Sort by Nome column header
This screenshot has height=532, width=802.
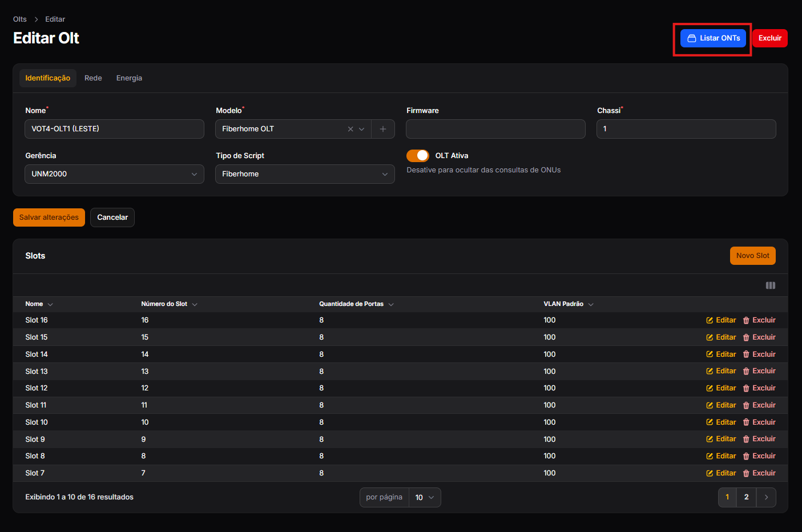click(x=39, y=304)
